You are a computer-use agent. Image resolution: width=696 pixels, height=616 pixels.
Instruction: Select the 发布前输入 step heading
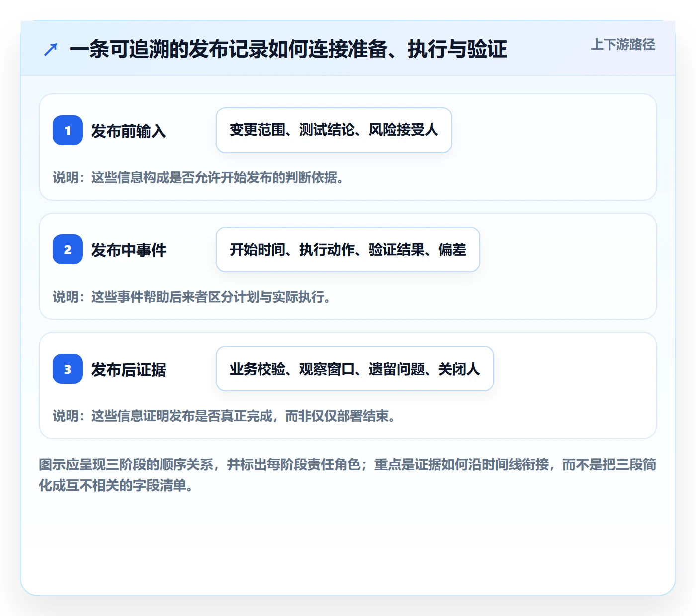[128, 131]
